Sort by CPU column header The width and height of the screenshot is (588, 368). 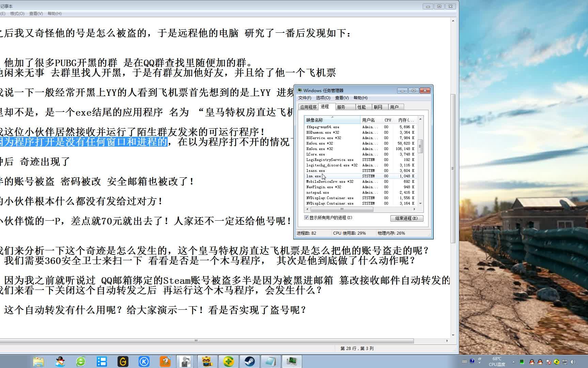point(388,120)
